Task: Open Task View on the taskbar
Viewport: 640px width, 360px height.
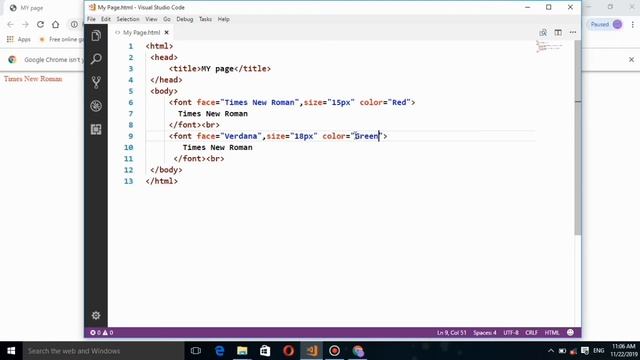Action: tap(196, 351)
